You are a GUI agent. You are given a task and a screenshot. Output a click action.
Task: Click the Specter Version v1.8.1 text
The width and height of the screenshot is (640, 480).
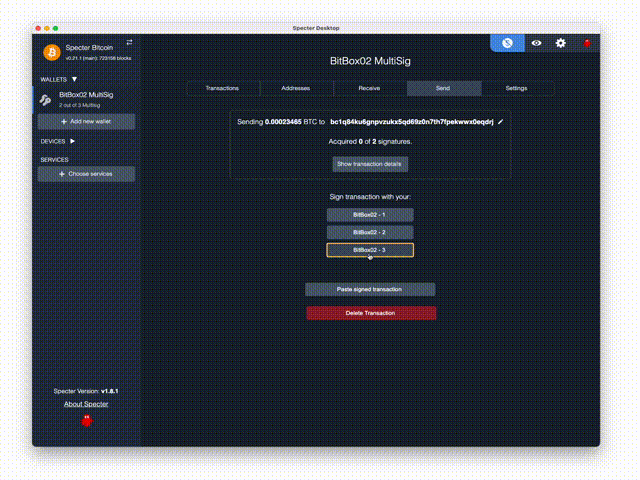click(86, 391)
